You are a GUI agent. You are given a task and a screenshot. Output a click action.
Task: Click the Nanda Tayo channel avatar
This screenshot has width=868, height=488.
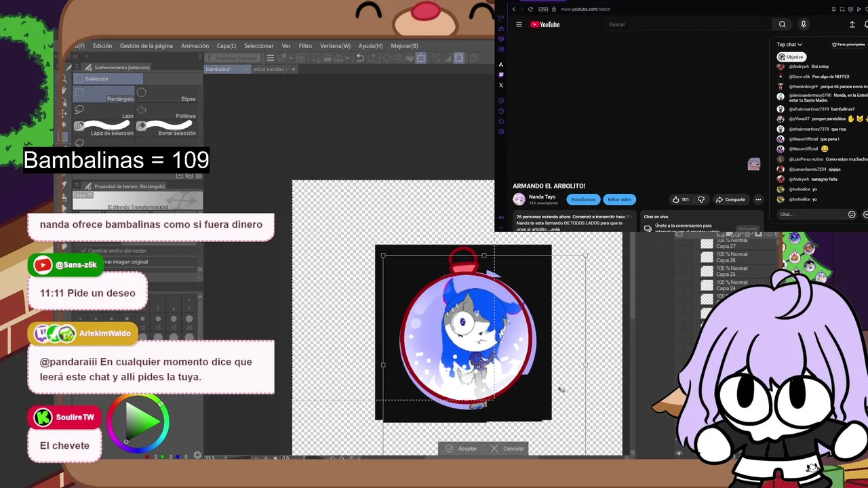coord(519,199)
